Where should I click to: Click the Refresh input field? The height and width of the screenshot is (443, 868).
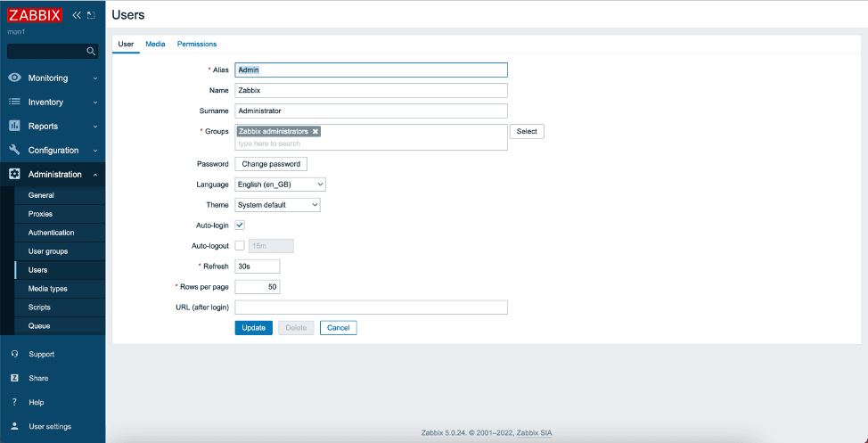click(258, 267)
